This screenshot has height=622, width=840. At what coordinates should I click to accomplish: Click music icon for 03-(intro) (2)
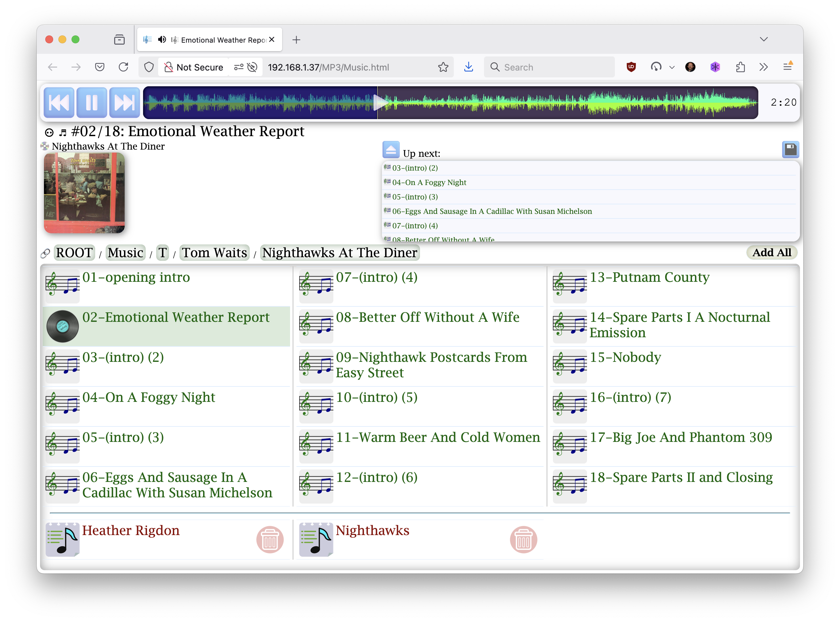pos(62,366)
